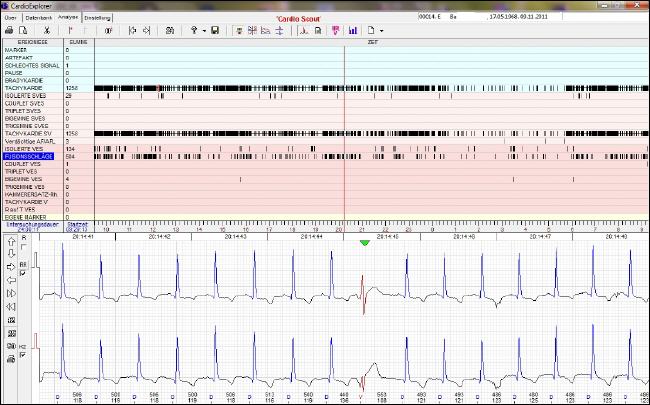Click the fast-forward double arrow icon
Image resolution: width=650 pixels, height=405 pixels.
11,293
